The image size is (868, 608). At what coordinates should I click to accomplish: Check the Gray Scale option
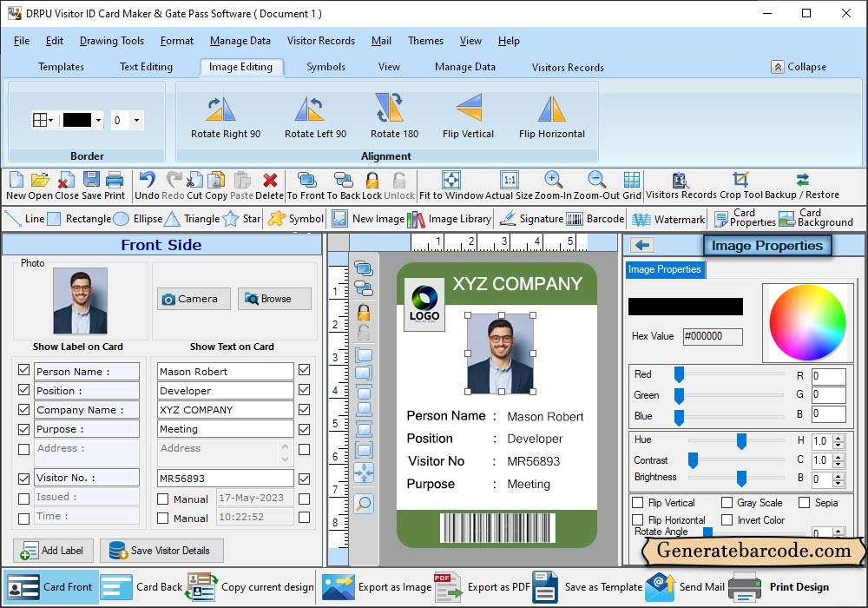click(727, 503)
